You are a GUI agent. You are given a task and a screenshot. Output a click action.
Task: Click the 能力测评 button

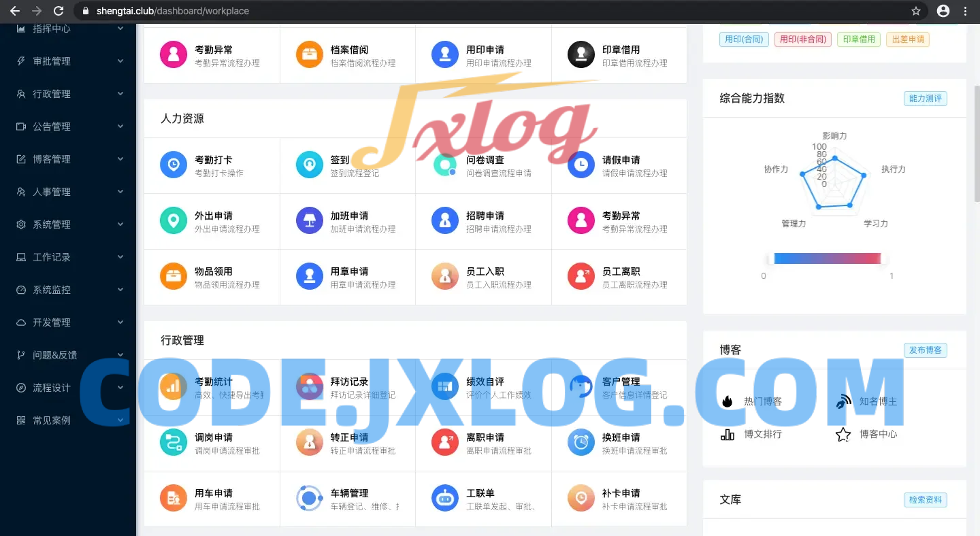pos(925,99)
